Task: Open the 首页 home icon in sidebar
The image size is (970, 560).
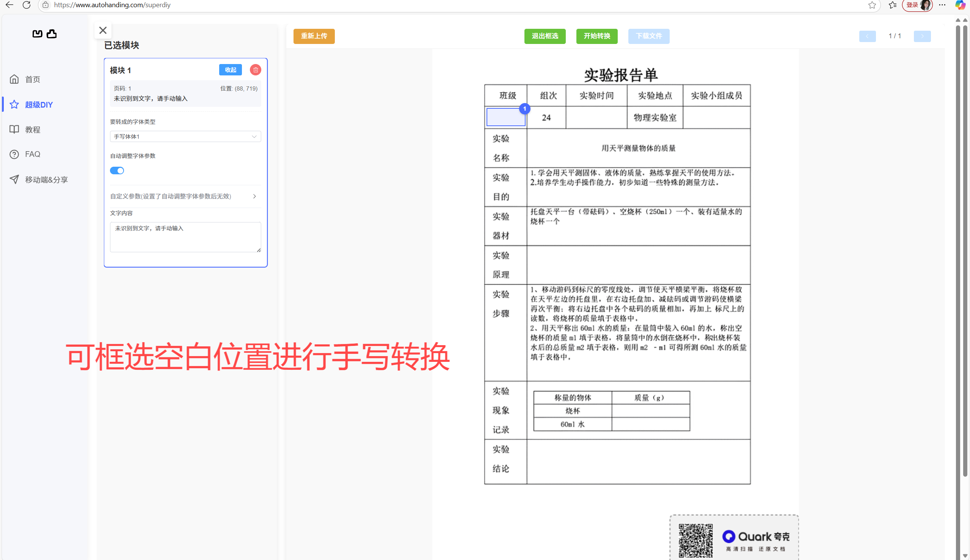Action: [14, 79]
